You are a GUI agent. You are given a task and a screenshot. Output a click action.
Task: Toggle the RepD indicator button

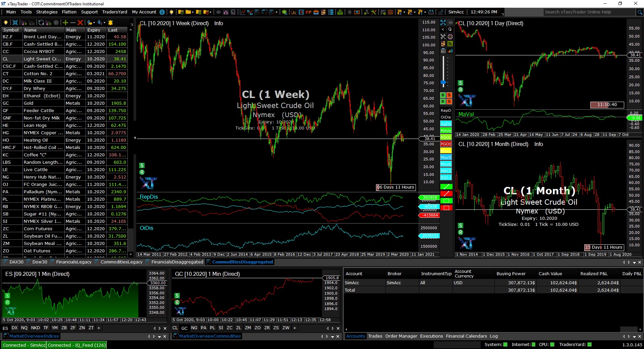tap(446, 110)
